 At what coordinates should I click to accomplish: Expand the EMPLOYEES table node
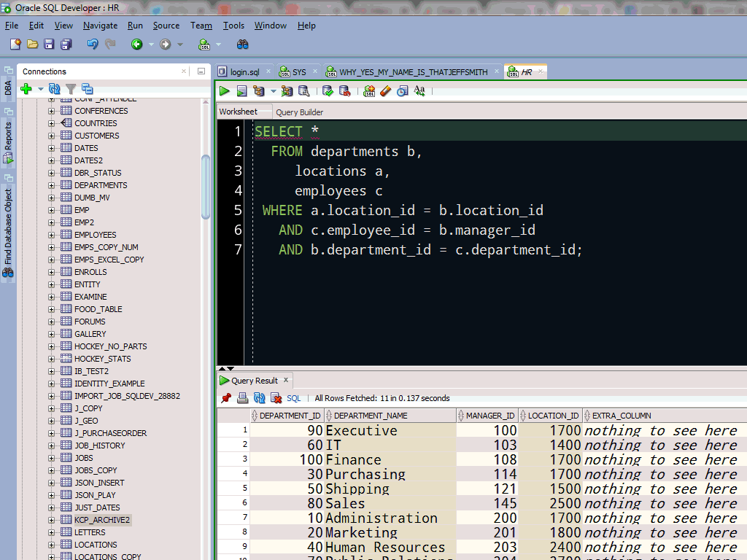52,235
